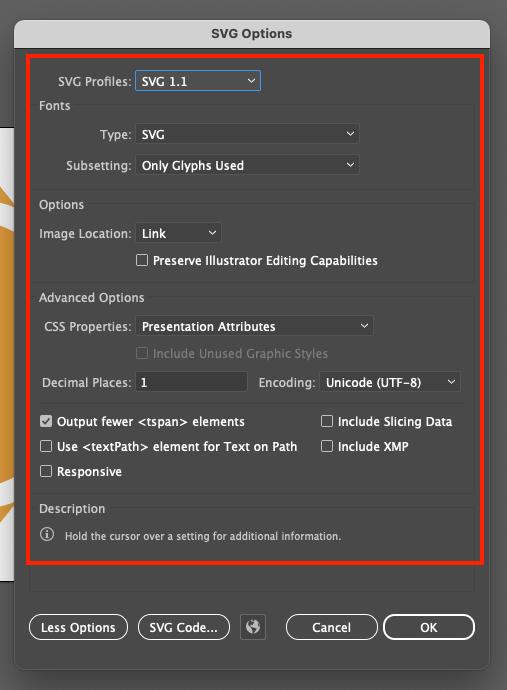Image resolution: width=507 pixels, height=690 pixels.
Task: Open the Image Location dropdown
Action: click(178, 233)
